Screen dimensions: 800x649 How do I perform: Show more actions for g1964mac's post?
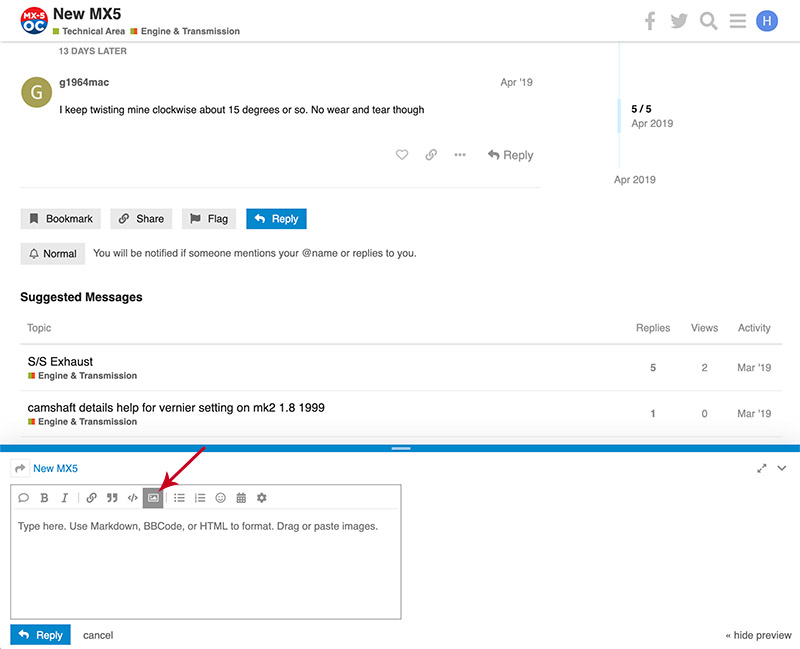click(460, 155)
